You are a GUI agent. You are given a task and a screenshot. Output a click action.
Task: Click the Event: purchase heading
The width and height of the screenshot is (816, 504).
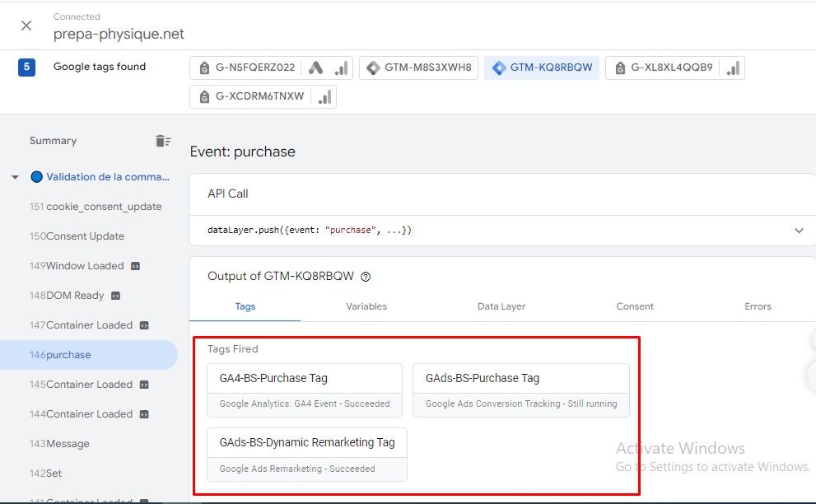(x=243, y=152)
